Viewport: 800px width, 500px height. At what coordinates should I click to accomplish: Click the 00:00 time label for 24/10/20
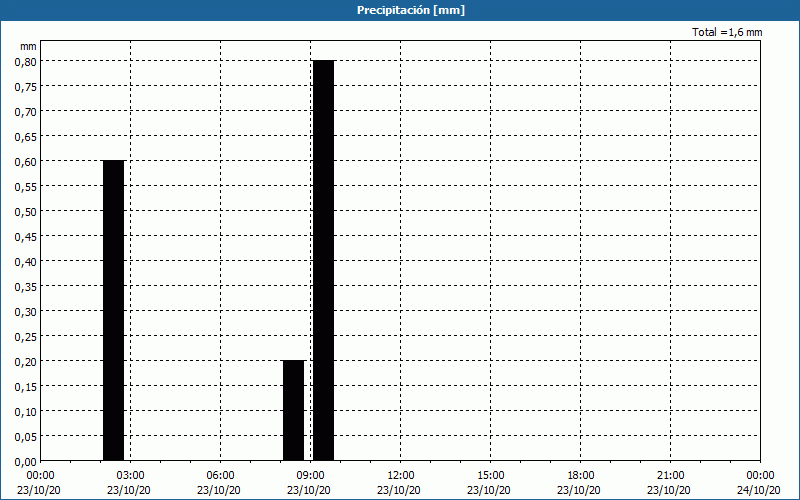click(760, 476)
